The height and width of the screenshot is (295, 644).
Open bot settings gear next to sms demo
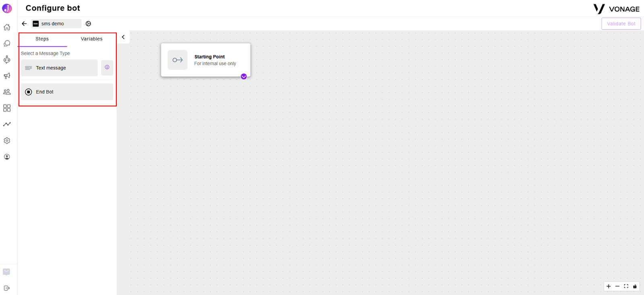88,24
